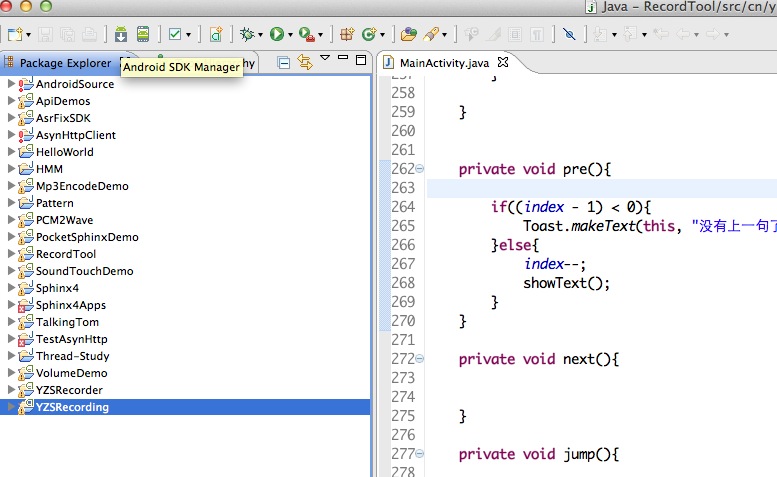The image size is (777, 477).
Task: Click the Last Edit Location icon
Action: pyautogui.click(x=661, y=34)
